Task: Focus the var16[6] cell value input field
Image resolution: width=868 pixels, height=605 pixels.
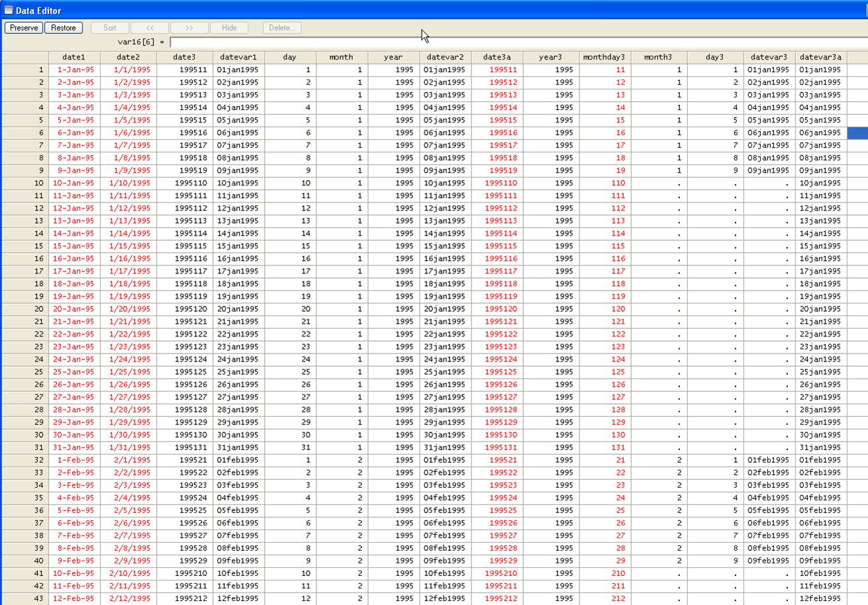Action: (516, 42)
